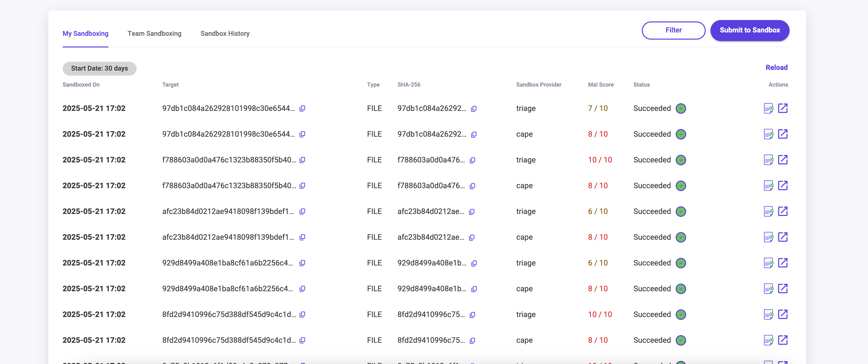Copy SHA-256 of 97db1c084a triage row
Image resolution: width=868 pixels, height=364 pixels.
[474, 109]
